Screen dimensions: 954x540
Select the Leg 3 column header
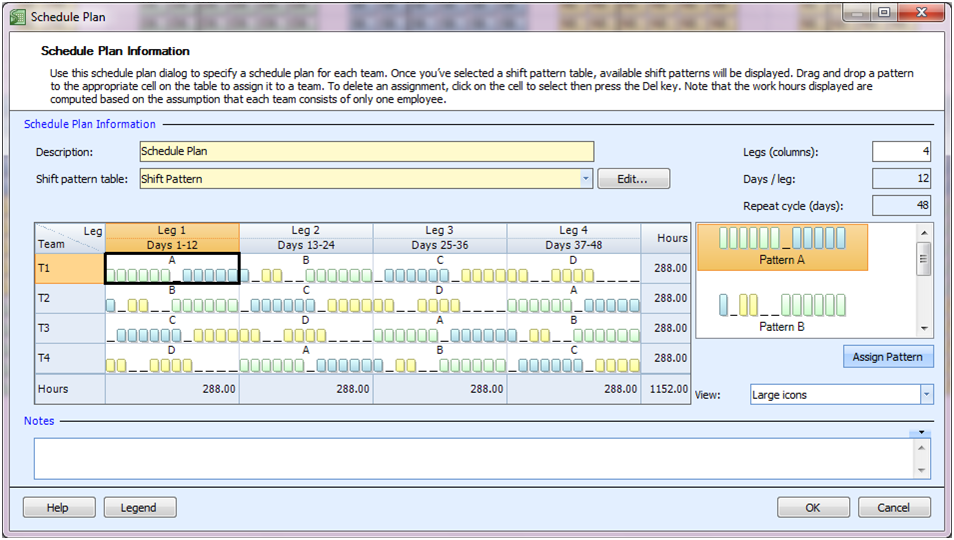440,238
